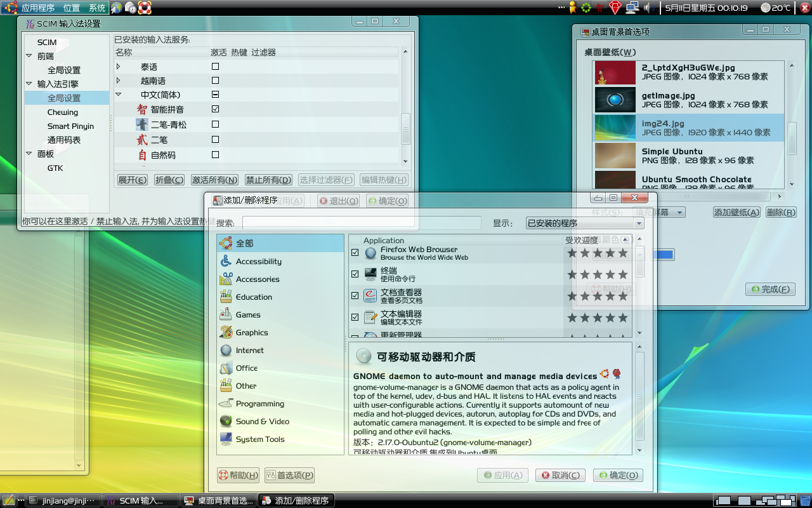Switch to the jinjiang terminal taskbar item

tap(63, 500)
